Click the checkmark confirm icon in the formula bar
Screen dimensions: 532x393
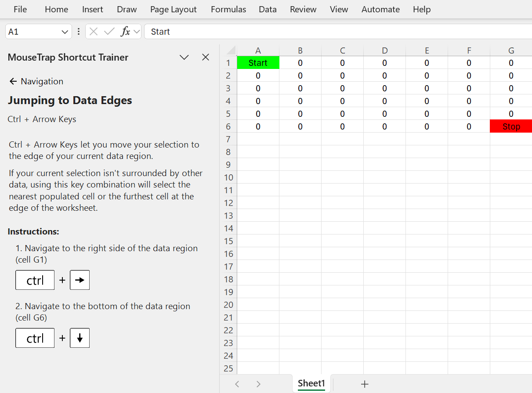[x=109, y=31]
